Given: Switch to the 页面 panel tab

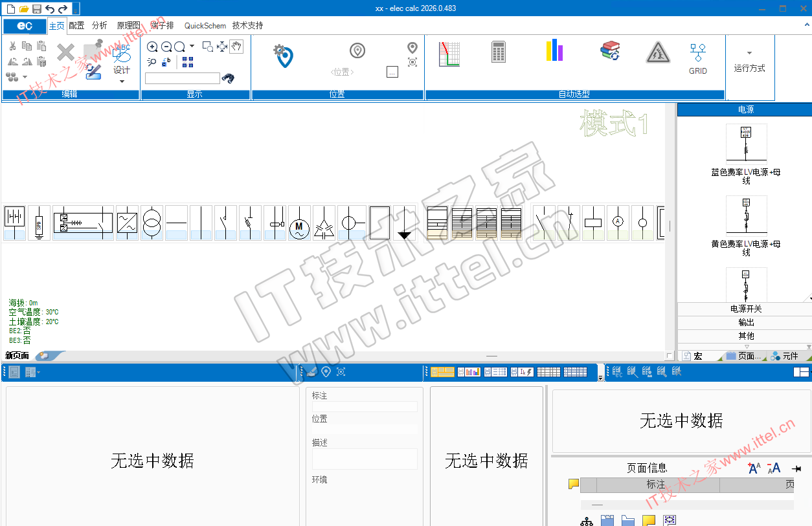Looking at the screenshot, I should coord(744,356).
